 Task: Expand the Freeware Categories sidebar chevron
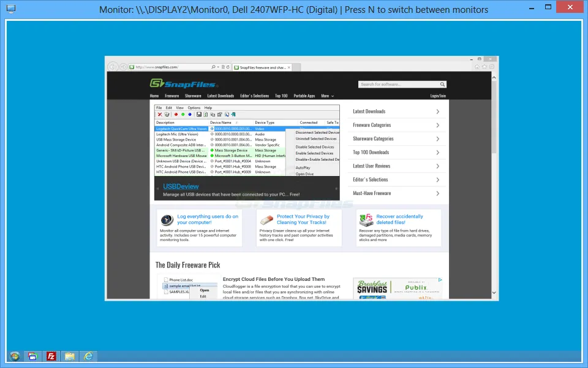437,125
